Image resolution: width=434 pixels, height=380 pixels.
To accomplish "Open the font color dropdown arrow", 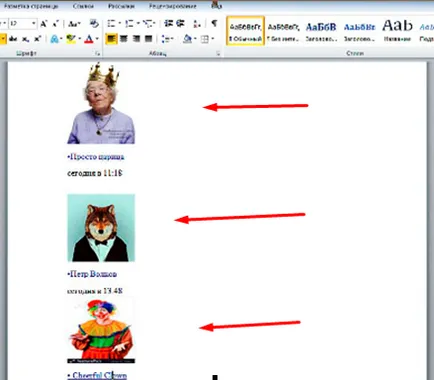I will tap(97, 39).
